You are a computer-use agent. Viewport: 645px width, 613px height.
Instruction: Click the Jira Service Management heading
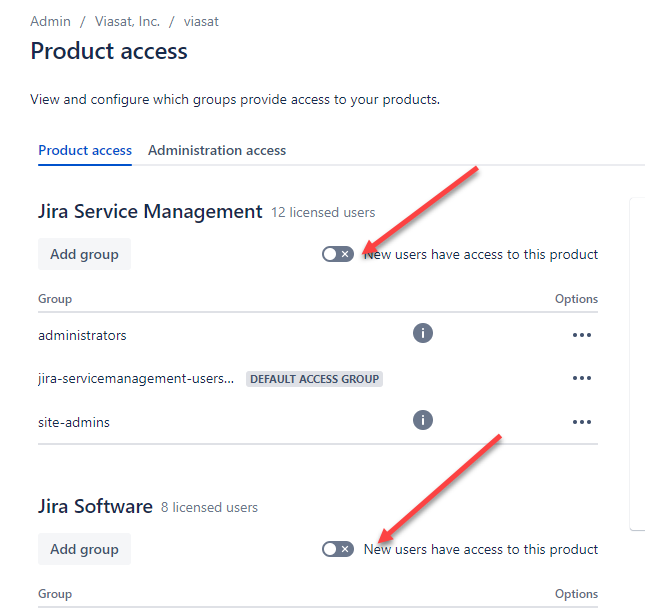click(150, 212)
